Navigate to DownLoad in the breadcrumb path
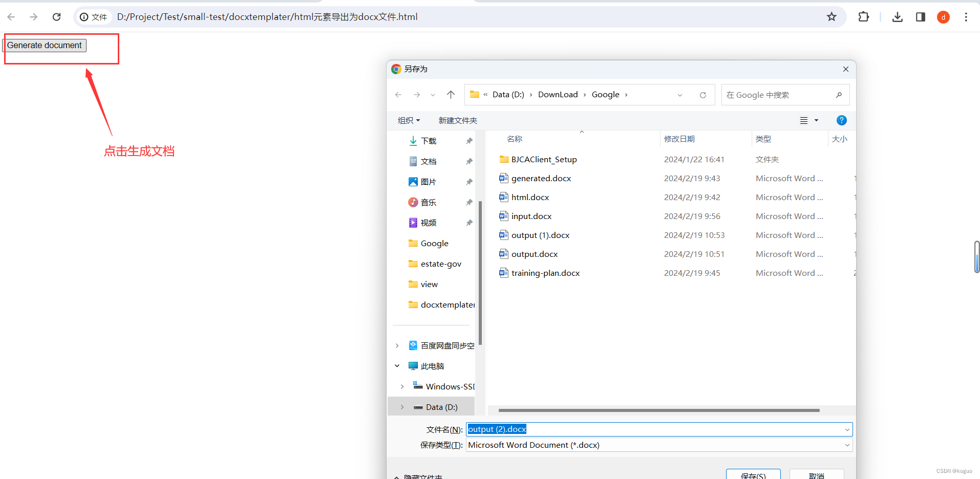 (558, 94)
